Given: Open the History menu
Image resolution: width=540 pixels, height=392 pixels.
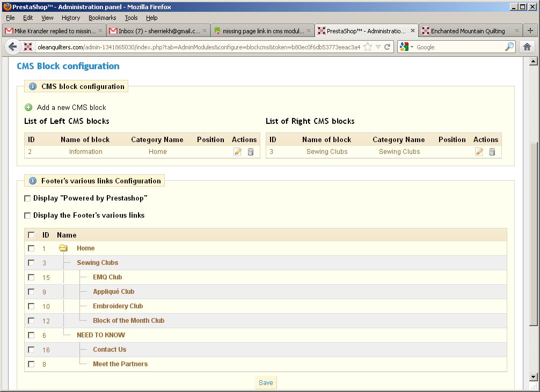Looking at the screenshot, I should 71,18.
